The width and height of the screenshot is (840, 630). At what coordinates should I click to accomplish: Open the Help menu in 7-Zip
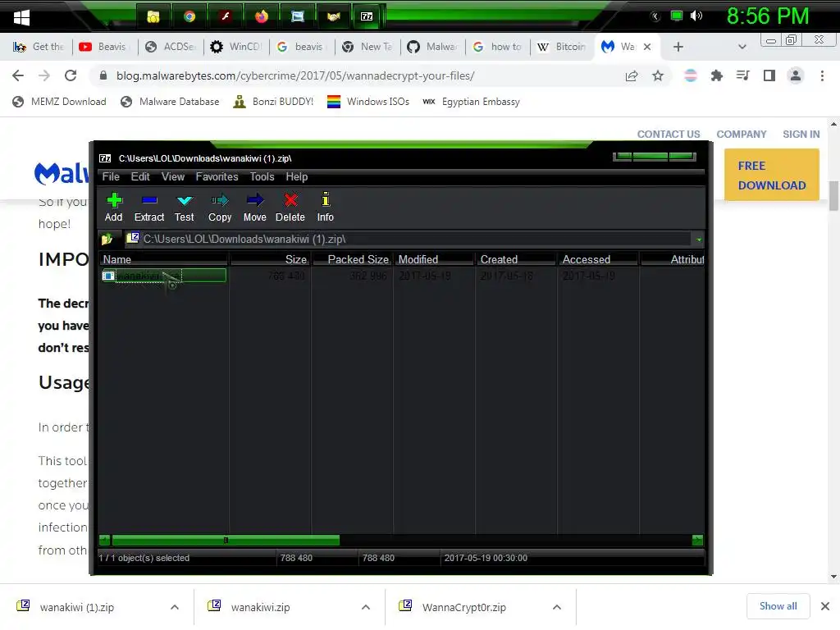click(297, 177)
